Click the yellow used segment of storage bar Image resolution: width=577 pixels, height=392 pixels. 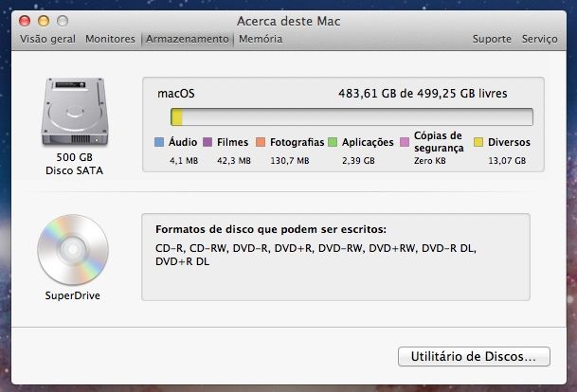coord(177,117)
